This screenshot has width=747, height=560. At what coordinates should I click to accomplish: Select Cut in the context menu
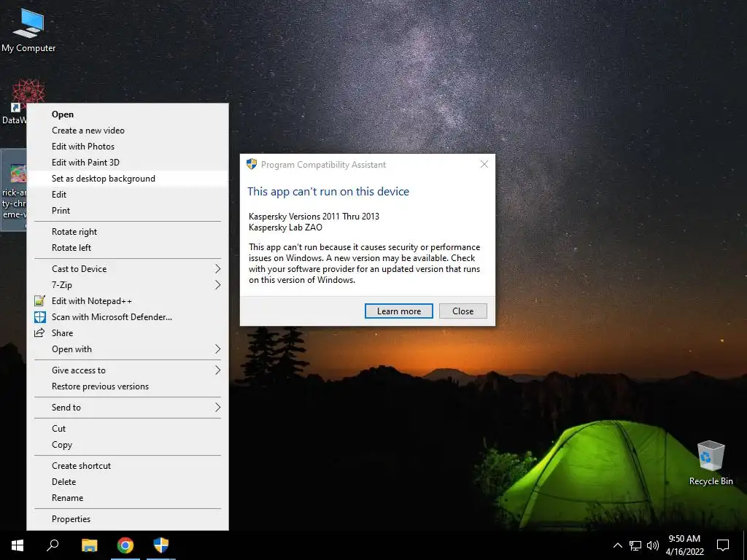pos(128,429)
